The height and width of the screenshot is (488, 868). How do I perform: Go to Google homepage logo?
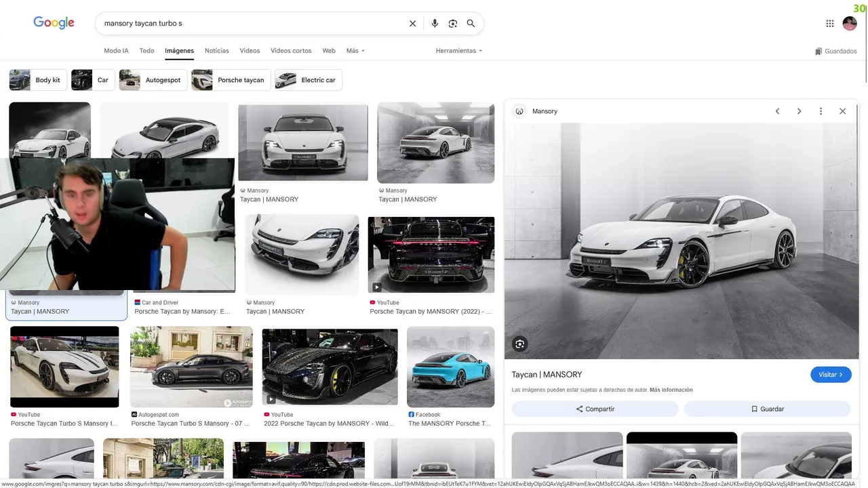54,23
